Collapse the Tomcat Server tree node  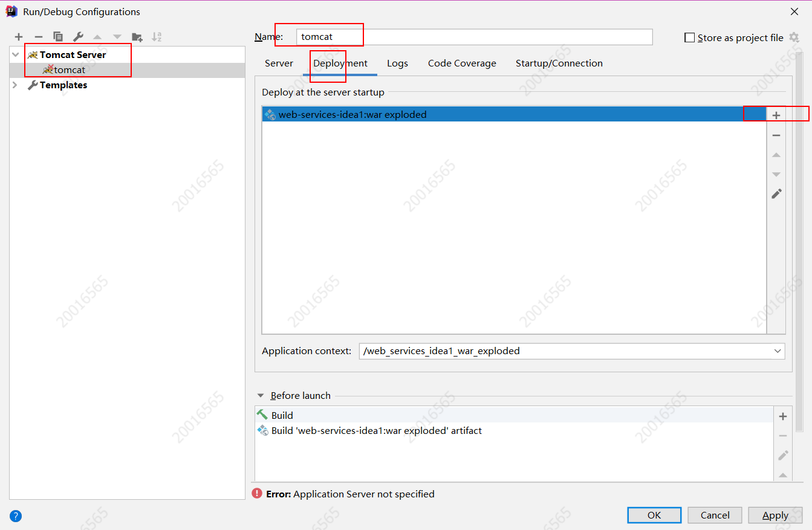pyautogui.click(x=16, y=54)
